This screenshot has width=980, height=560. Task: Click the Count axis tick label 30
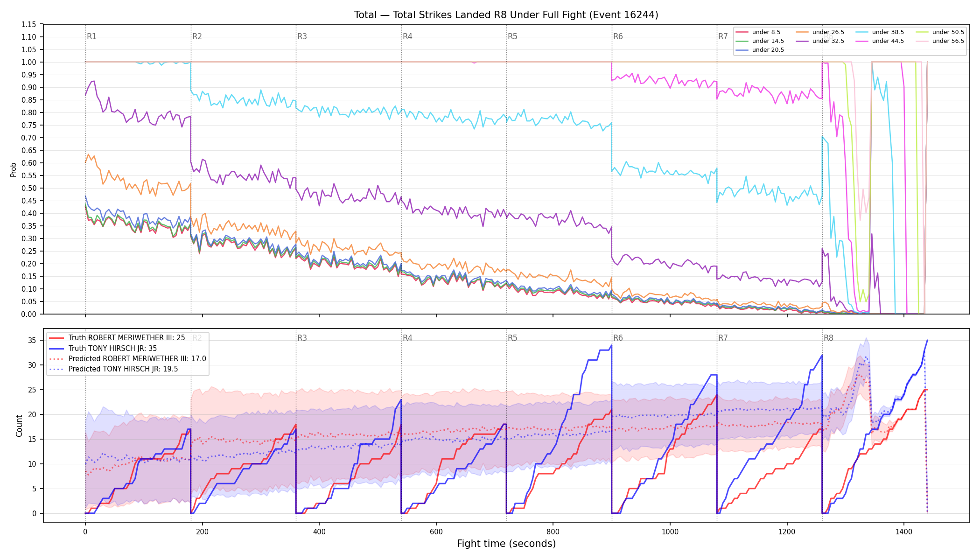tap(32, 365)
